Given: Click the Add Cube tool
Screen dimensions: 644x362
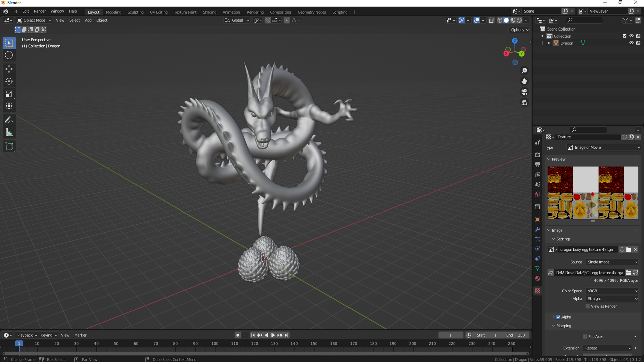Looking at the screenshot, I should tap(9, 146).
